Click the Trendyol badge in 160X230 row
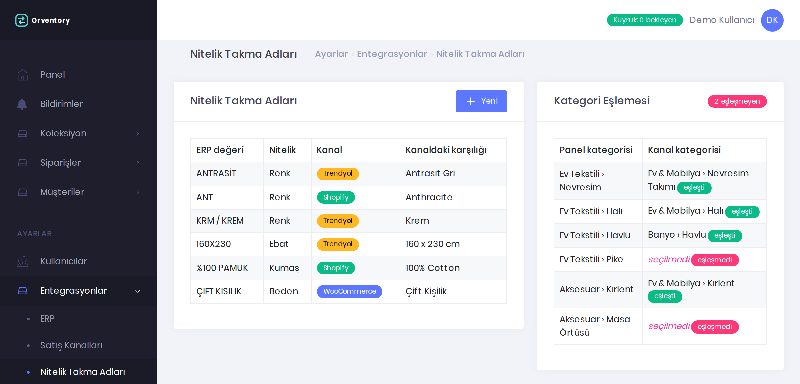 coord(338,244)
